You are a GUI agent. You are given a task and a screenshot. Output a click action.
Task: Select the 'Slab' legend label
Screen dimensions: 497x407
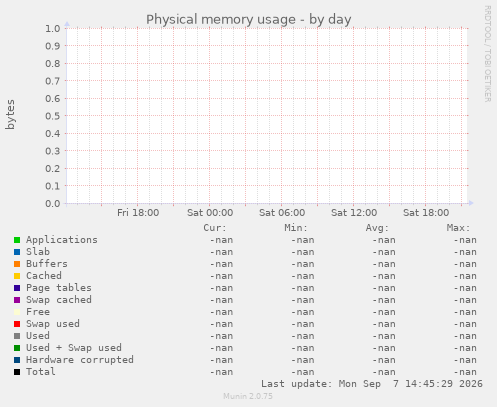point(38,252)
